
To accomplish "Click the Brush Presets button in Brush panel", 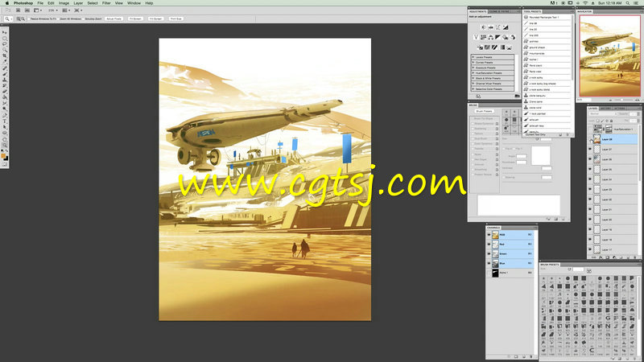I will click(x=485, y=111).
